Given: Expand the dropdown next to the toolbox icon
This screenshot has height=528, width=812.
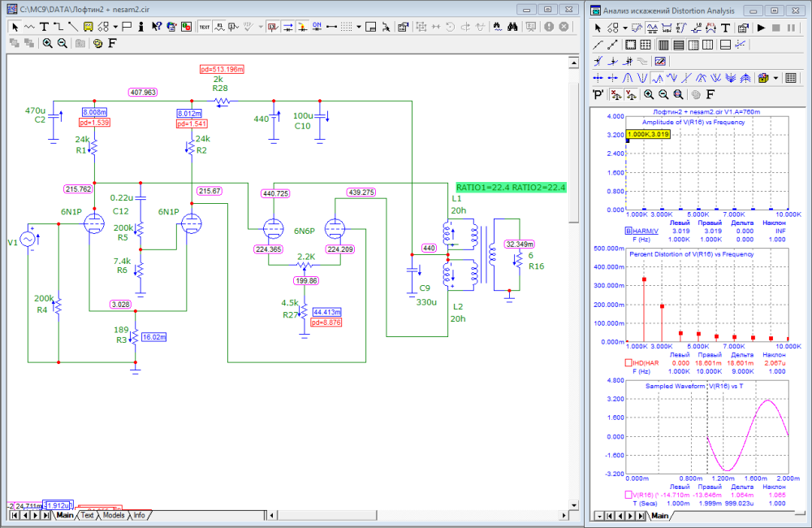Looking at the screenshot, I should 776,78.
